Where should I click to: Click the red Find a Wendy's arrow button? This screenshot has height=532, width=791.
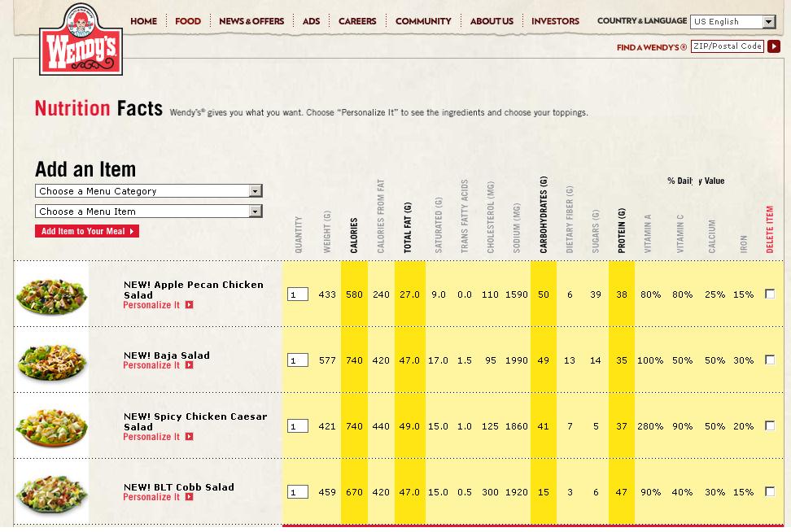pyautogui.click(x=774, y=46)
